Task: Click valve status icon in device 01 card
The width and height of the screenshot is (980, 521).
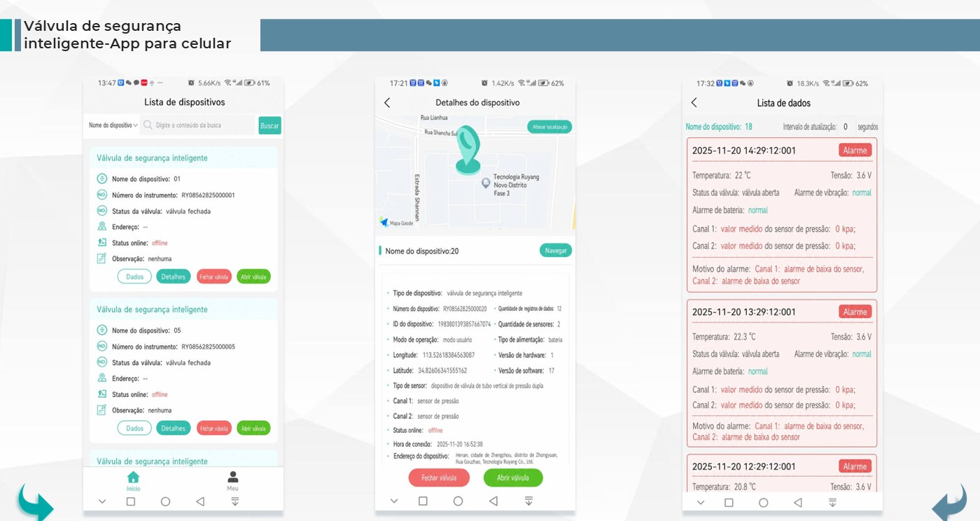Action: pos(101,211)
